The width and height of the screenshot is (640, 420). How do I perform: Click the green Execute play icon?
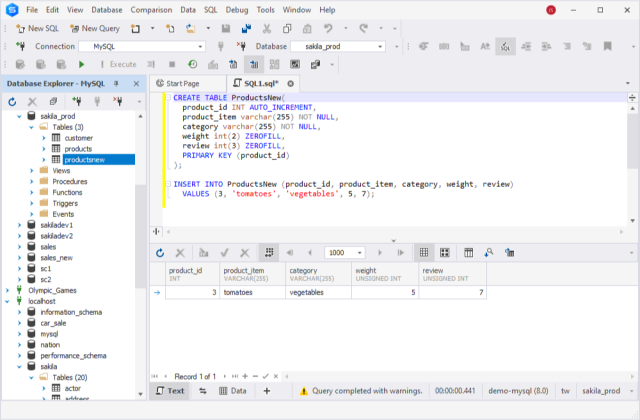point(81,64)
